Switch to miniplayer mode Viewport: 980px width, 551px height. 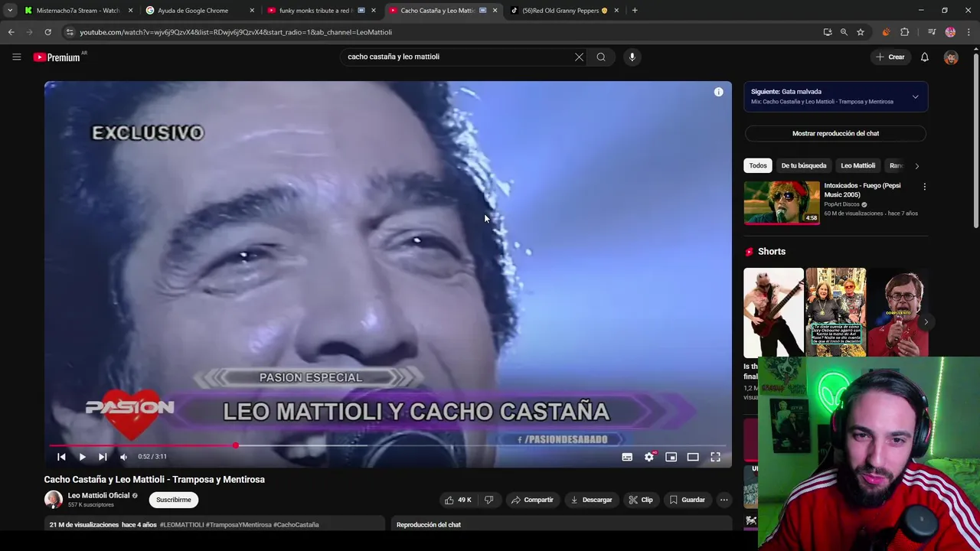[671, 457]
